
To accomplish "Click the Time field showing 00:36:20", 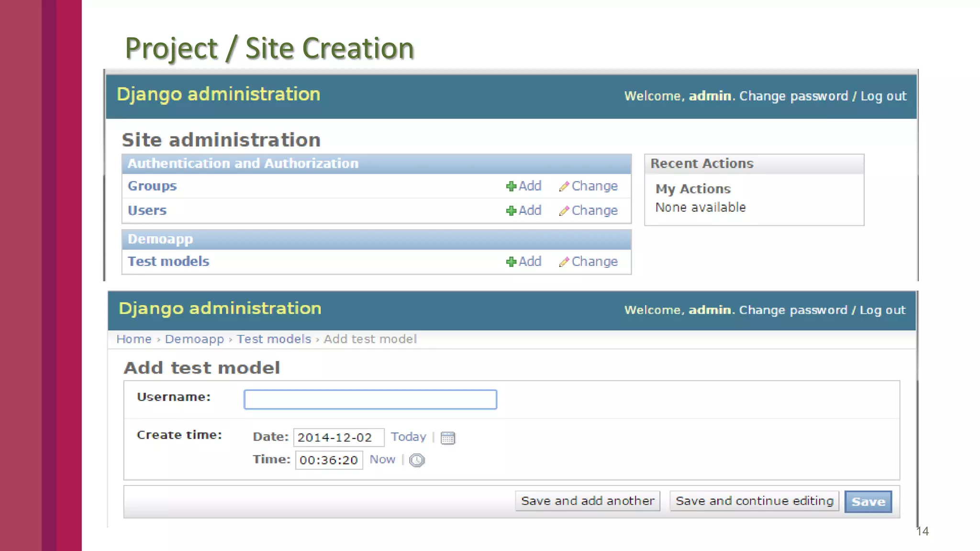I will [329, 460].
